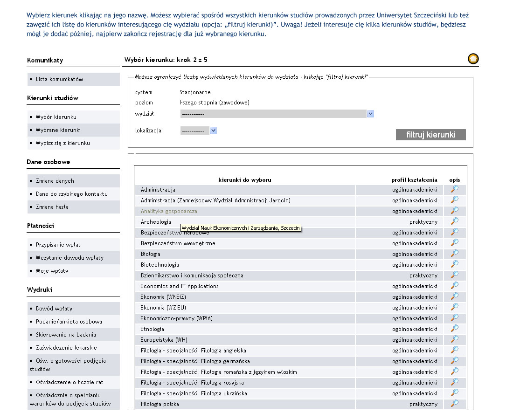This screenshot has width=513, height=420.
Task: Select Wypisz się z kierunku
Action: click(63, 143)
